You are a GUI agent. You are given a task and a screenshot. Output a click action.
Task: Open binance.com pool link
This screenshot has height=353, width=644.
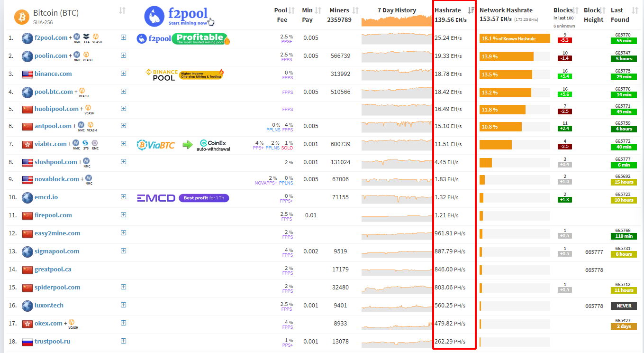pos(53,74)
